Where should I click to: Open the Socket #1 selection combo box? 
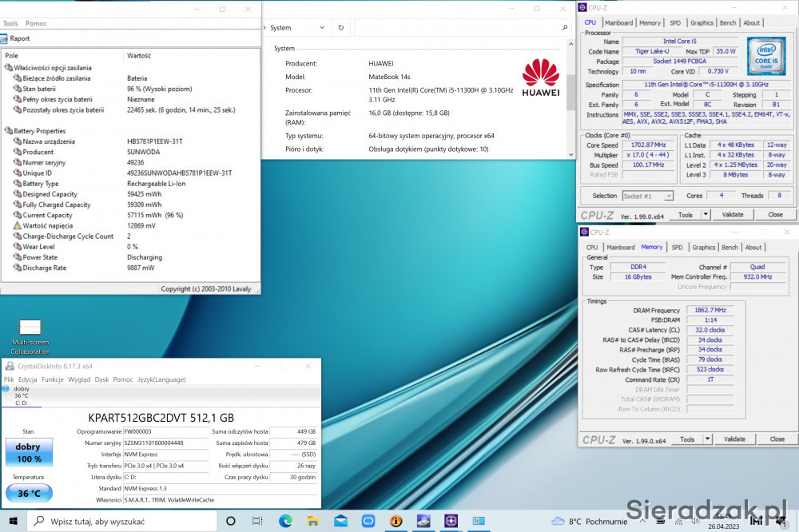pyautogui.click(x=648, y=196)
